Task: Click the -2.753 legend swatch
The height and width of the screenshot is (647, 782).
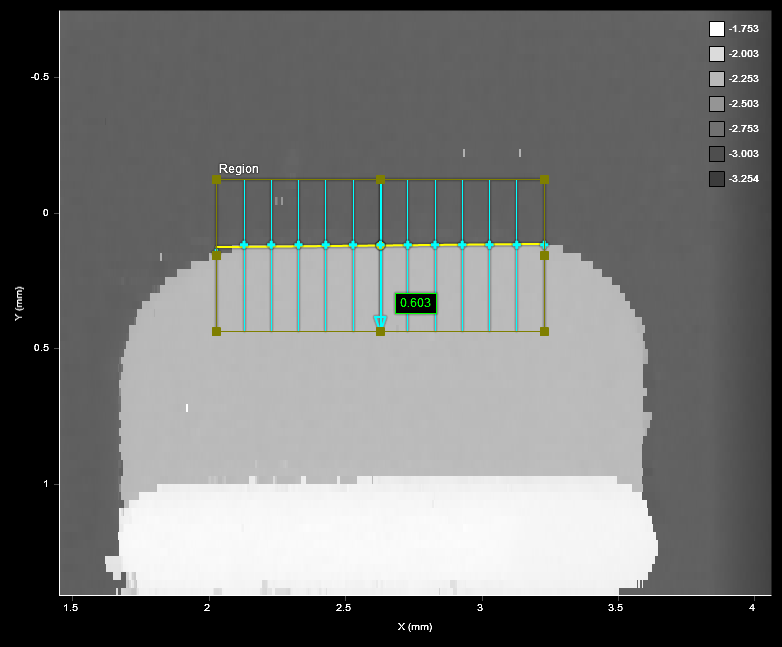Action: point(717,129)
